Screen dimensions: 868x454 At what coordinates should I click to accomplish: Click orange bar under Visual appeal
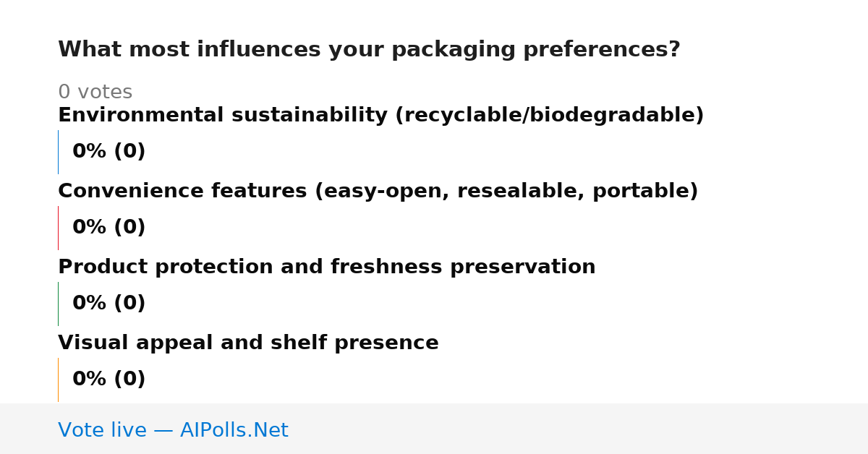click(x=58, y=380)
